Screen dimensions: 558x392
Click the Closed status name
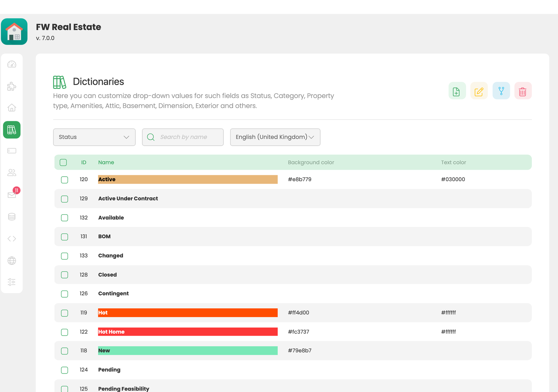pyautogui.click(x=107, y=275)
